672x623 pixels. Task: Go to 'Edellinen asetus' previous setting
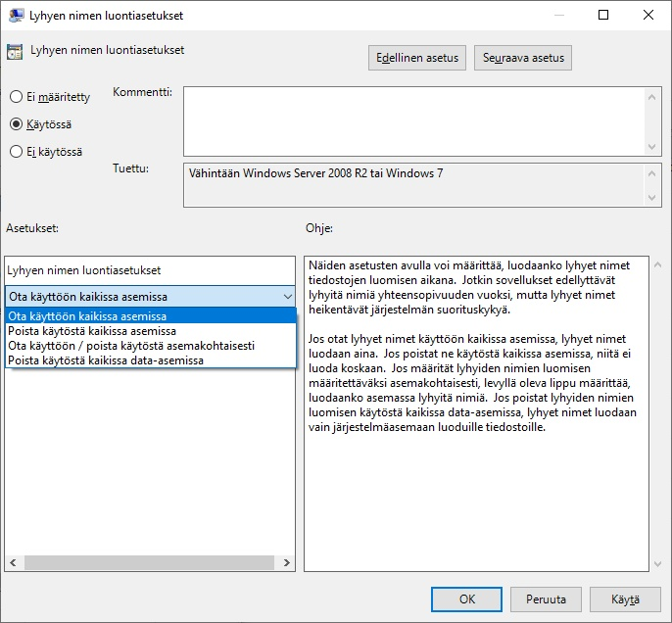(417, 58)
